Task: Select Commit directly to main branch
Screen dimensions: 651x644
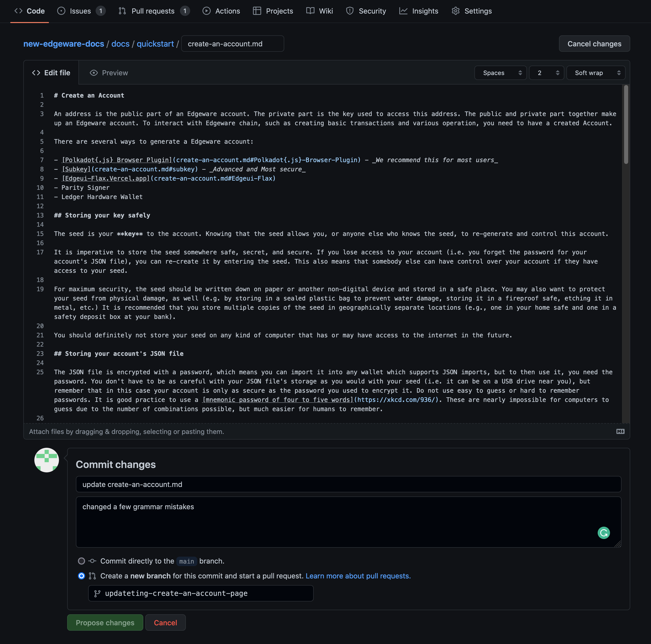Action: pyautogui.click(x=82, y=561)
